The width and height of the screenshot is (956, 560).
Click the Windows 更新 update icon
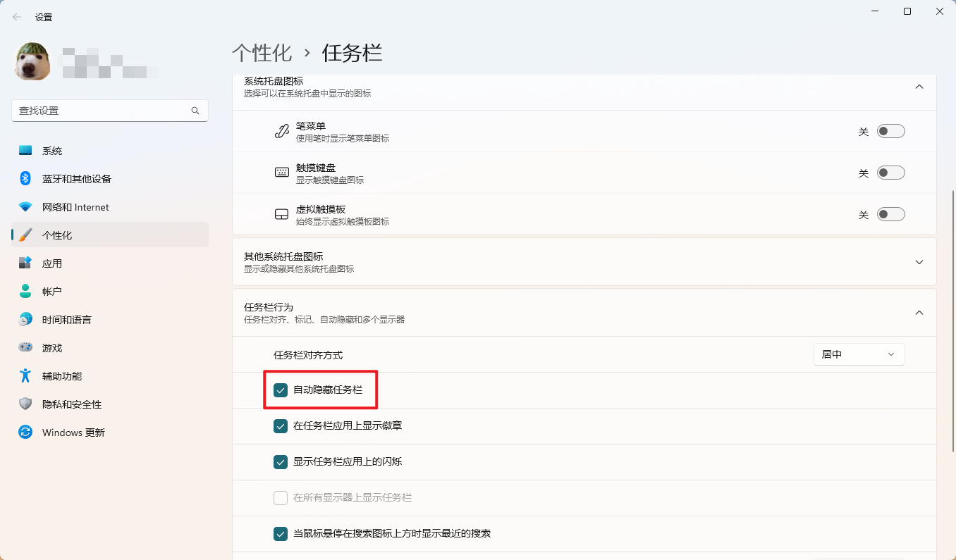tap(25, 432)
